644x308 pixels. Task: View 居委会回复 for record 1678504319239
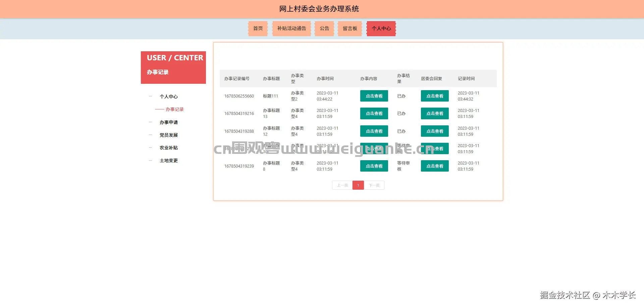[x=435, y=166]
